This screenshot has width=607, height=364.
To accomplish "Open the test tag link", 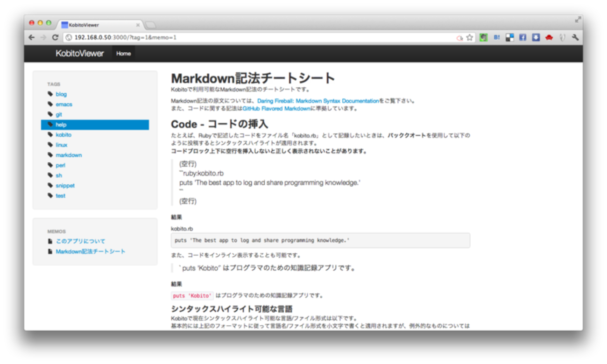I will click(x=61, y=196).
